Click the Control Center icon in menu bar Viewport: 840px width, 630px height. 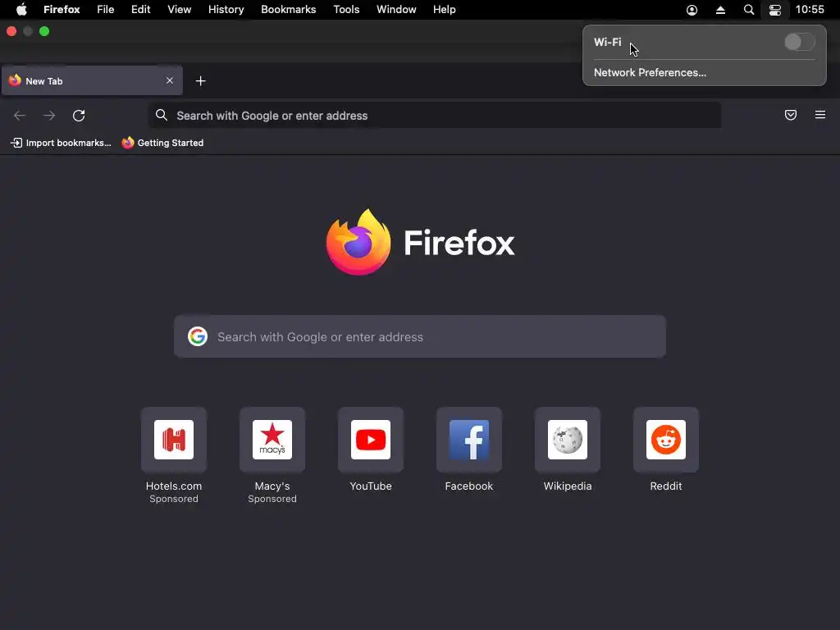(775, 10)
